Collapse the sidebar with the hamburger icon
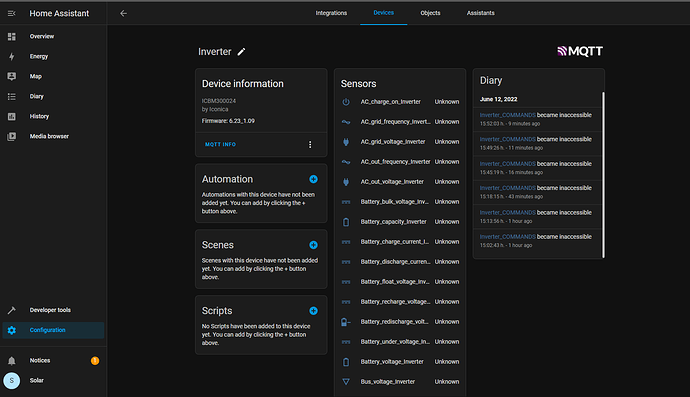This screenshot has width=690, height=397. point(11,14)
